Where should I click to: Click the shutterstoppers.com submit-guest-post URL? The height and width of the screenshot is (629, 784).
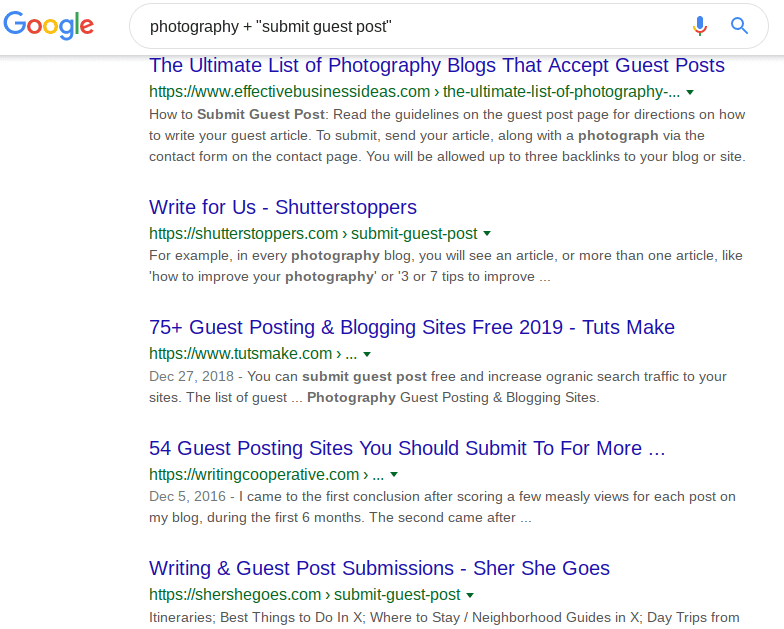click(x=313, y=234)
